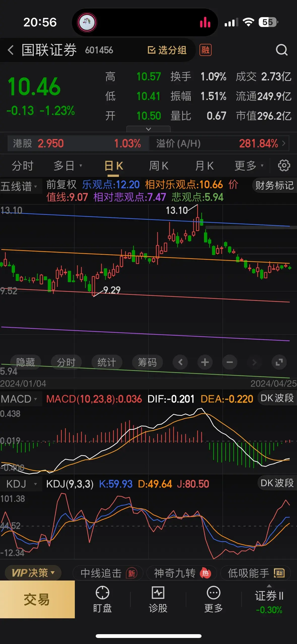Screen dimensions: 297x644
Task: Tap the avatar in the dynamic island
Action: pyautogui.click(x=87, y=22)
